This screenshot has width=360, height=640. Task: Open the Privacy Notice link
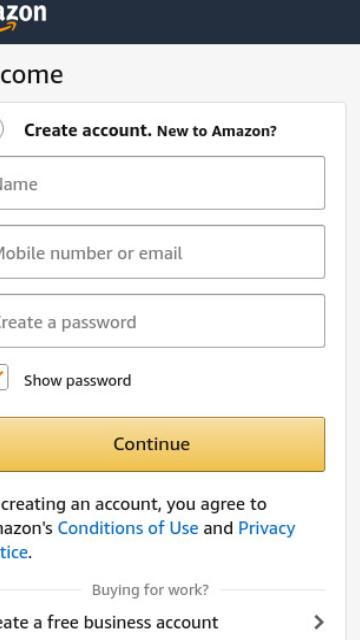(267, 529)
